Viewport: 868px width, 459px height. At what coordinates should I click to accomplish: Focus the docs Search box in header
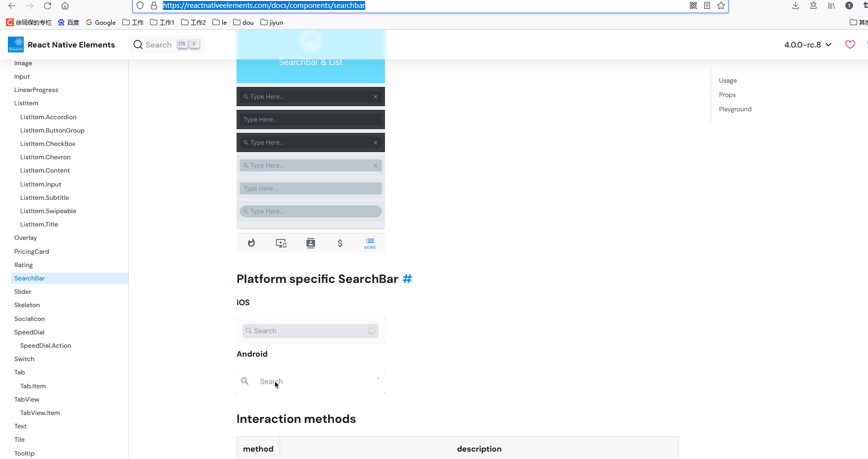click(x=168, y=45)
